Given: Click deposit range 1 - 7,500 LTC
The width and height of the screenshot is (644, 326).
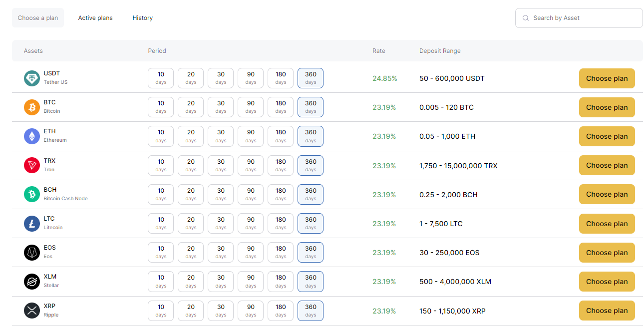Looking at the screenshot, I should click(x=441, y=224).
